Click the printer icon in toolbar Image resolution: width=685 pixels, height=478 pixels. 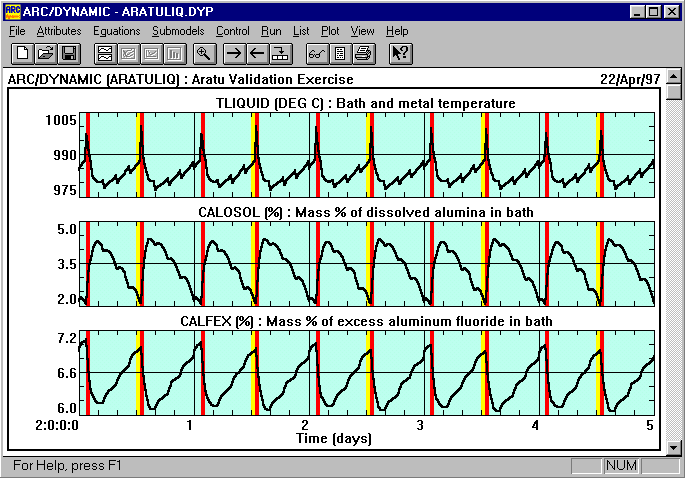(364, 53)
